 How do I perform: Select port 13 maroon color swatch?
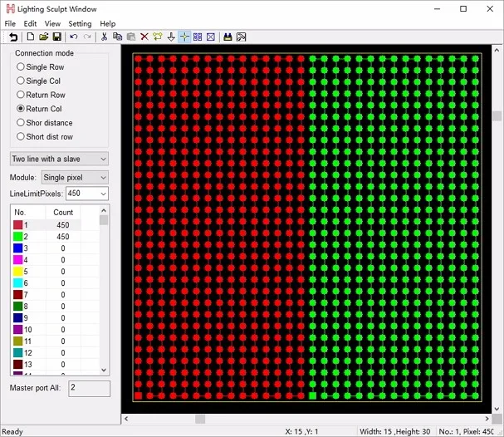(x=17, y=365)
